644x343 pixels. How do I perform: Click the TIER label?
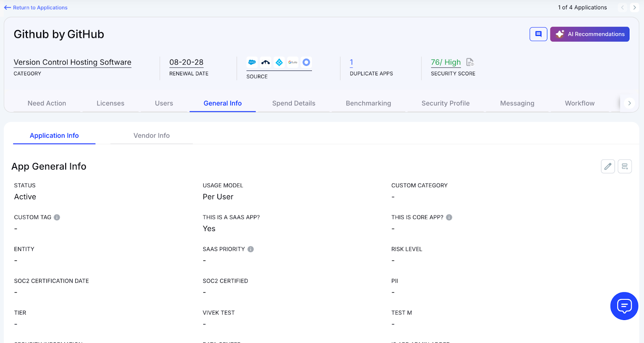click(x=20, y=313)
